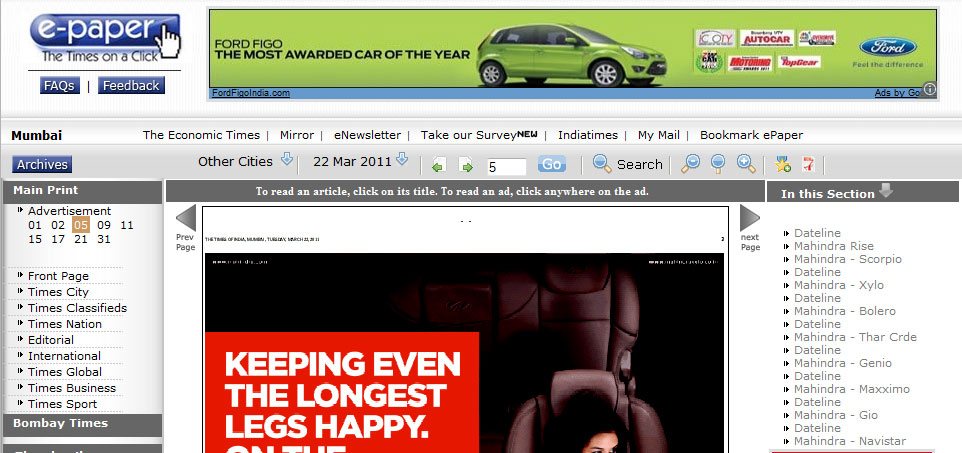
Task: Open the Times Nation section
Action: pos(64,324)
